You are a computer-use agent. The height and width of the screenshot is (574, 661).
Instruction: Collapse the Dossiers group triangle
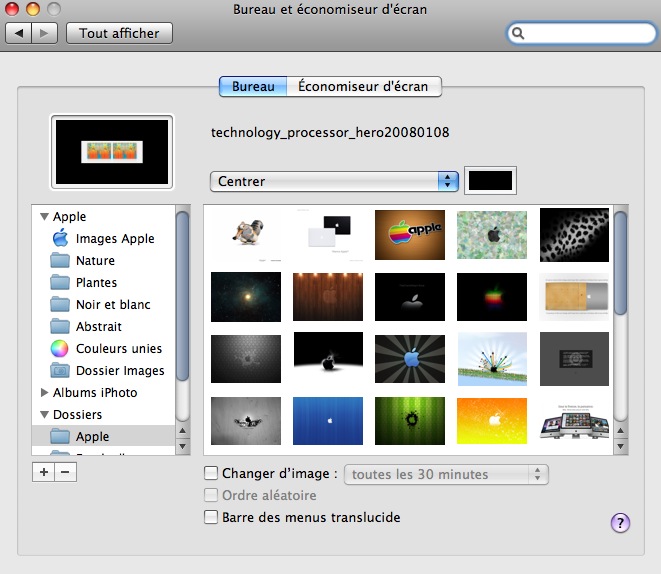click(44, 415)
